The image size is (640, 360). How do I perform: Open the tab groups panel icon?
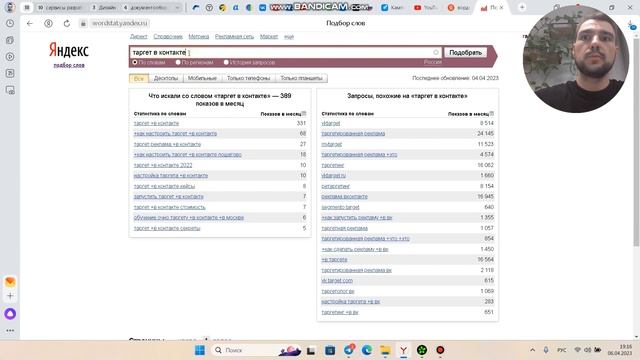(27, 7)
